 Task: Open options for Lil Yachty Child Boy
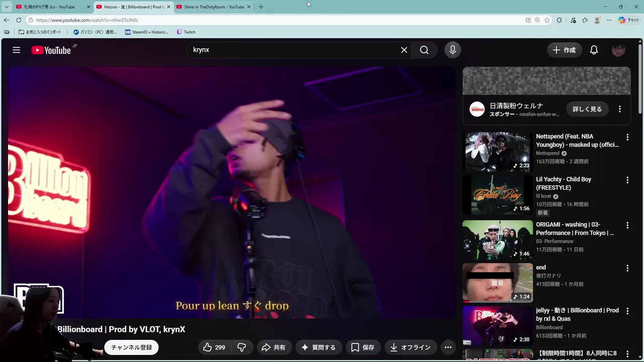[627, 180]
